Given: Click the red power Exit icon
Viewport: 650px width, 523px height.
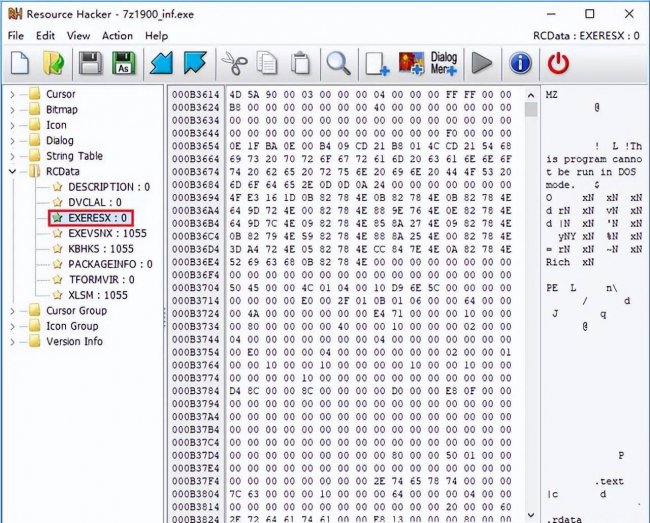Looking at the screenshot, I should coord(558,63).
